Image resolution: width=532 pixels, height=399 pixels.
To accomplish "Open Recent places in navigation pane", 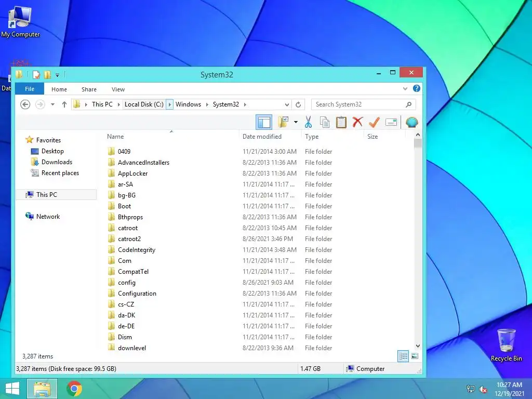I will coord(60,172).
